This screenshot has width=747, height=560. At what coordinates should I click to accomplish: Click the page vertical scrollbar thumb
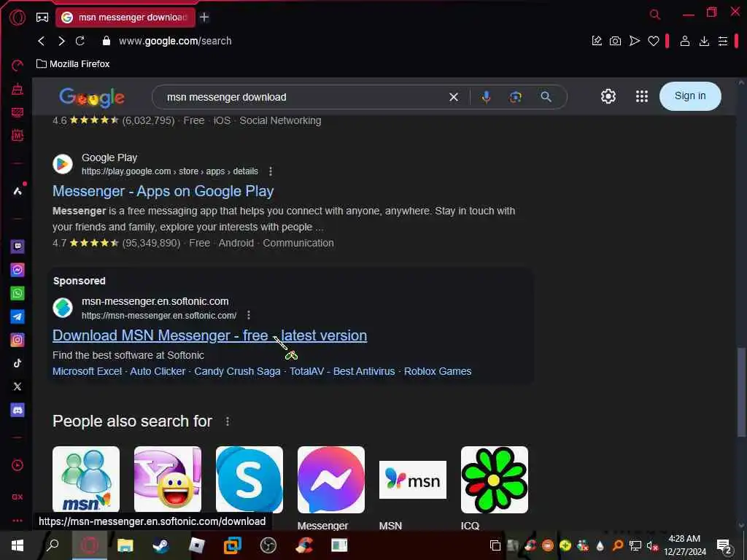point(741,392)
